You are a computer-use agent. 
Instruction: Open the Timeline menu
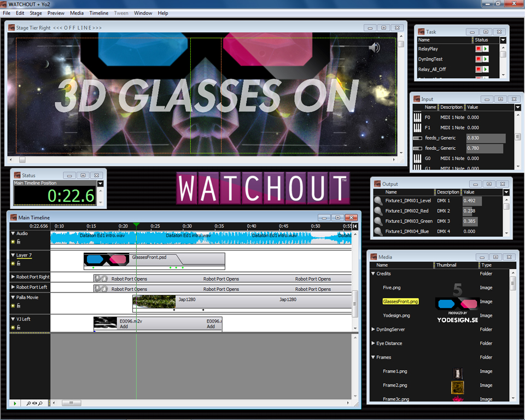click(x=98, y=13)
